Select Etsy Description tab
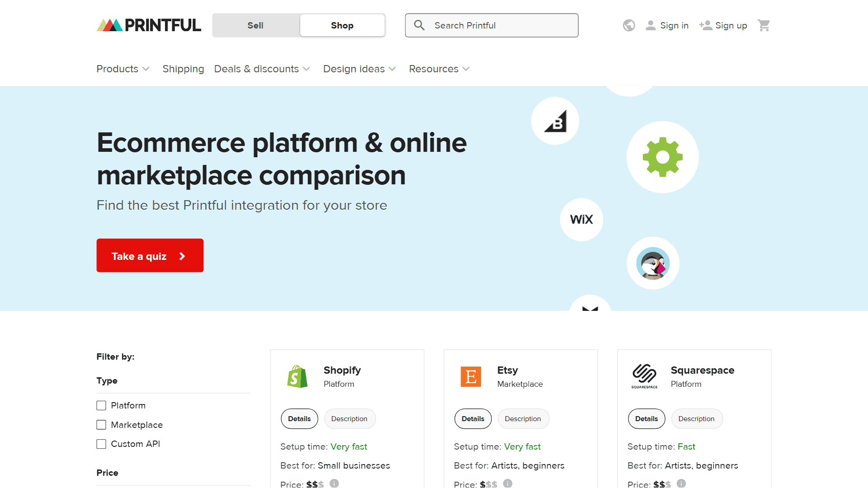Image resolution: width=868 pixels, height=488 pixels. 523,419
